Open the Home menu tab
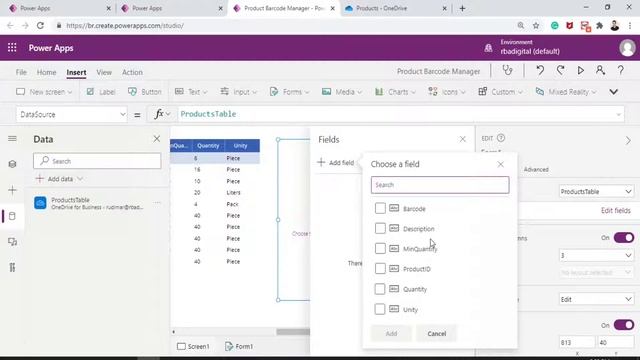Viewport: 640px width, 360px height. pyautogui.click(x=47, y=72)
